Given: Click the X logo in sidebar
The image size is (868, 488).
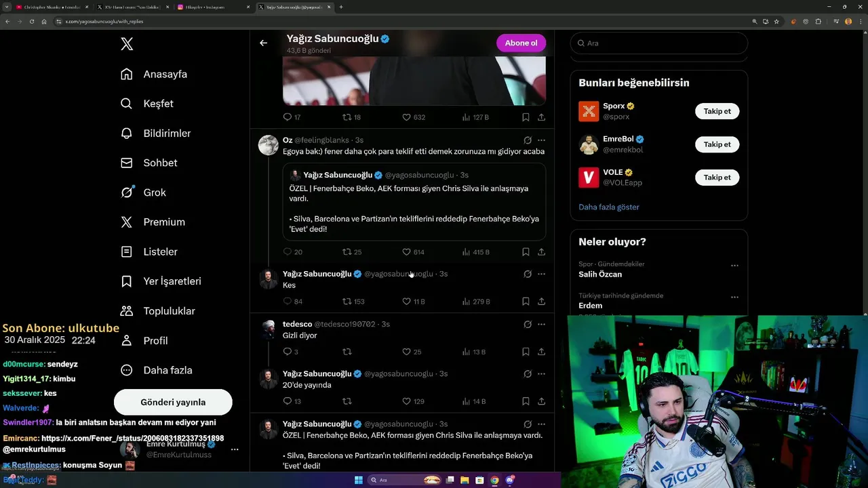Looking at the screenshot, I should [x=127, y=44].
